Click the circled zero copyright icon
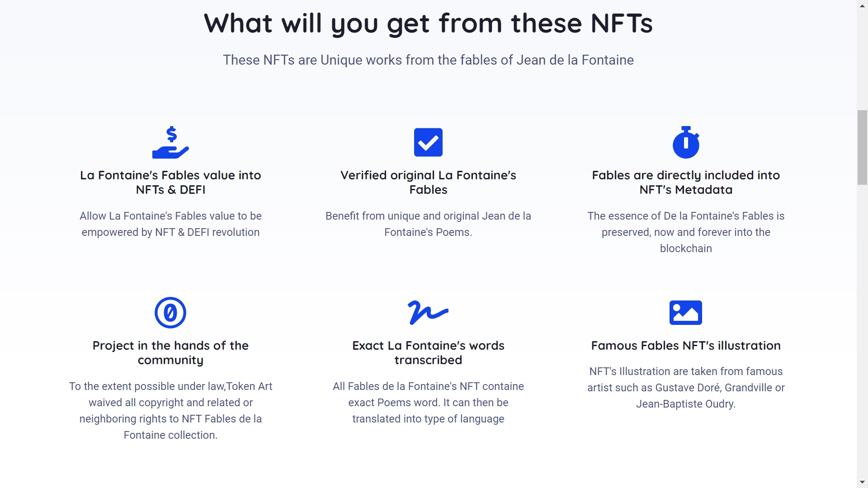The image size is (868, 488). 170,313
